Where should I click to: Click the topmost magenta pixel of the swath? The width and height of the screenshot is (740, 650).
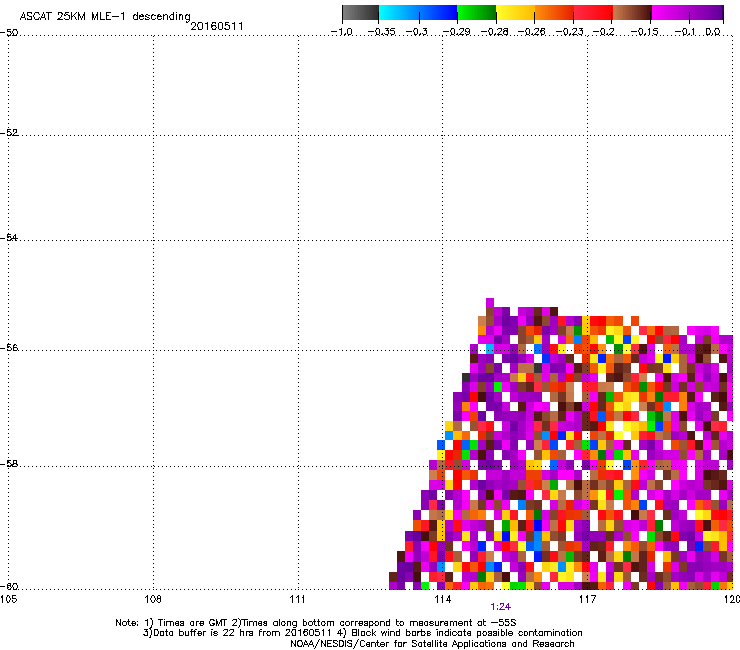click(490, 302)
